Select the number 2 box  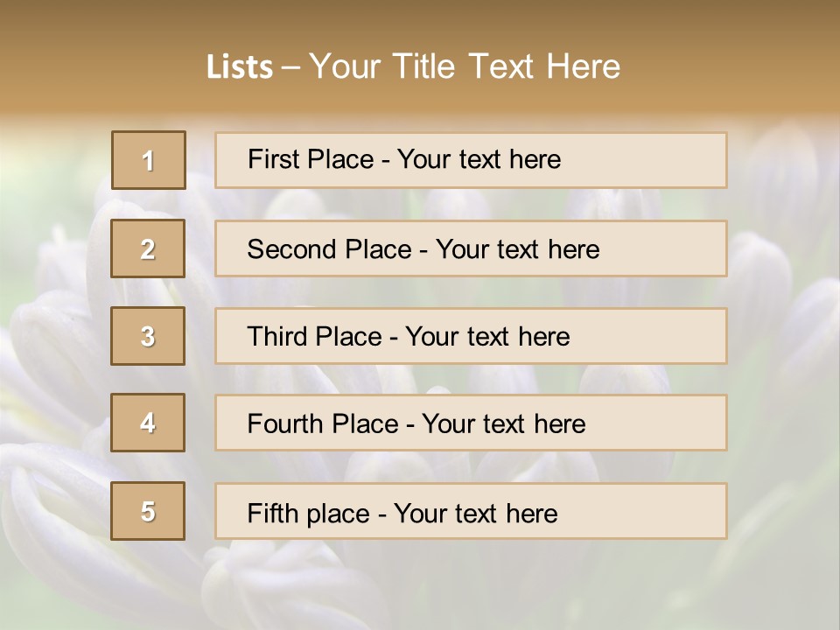pos(148,248)
